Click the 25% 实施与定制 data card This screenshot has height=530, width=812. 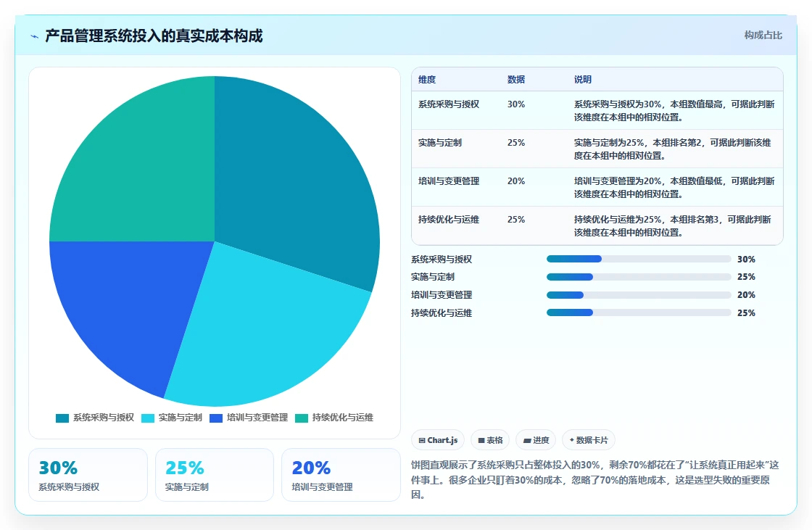pos(215,475)
